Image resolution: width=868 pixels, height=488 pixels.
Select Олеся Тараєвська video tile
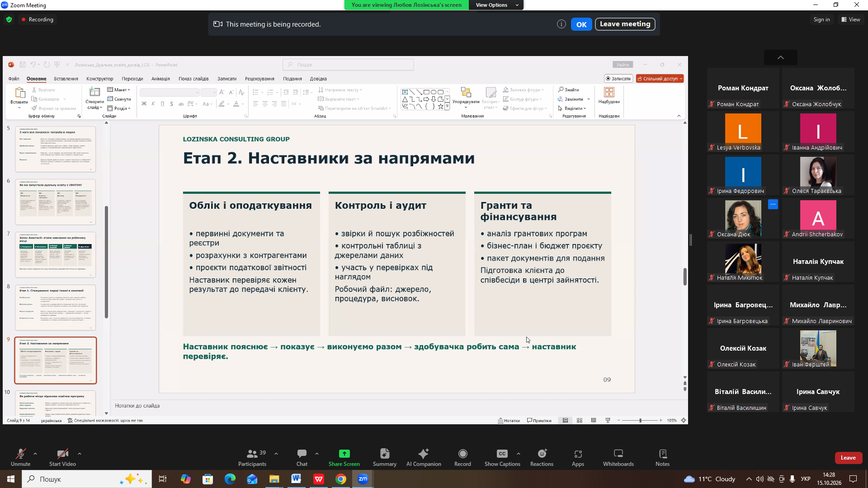pos(818,176)
